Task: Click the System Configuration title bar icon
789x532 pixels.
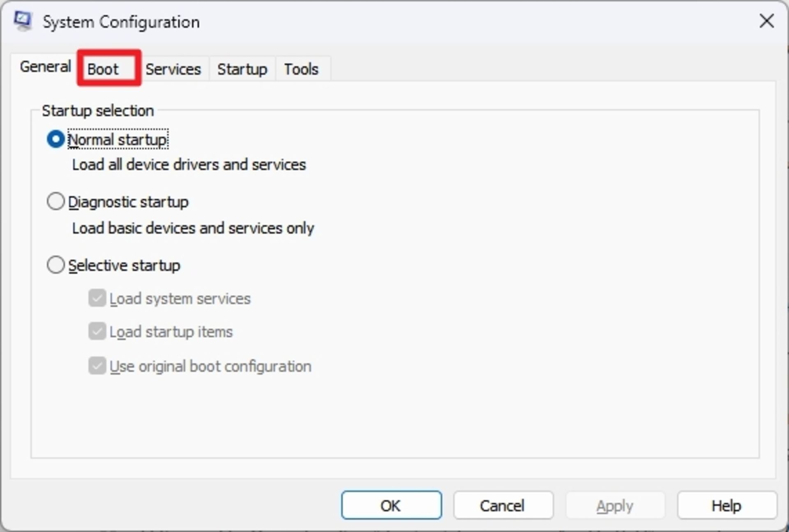Action: pos(23,21)
